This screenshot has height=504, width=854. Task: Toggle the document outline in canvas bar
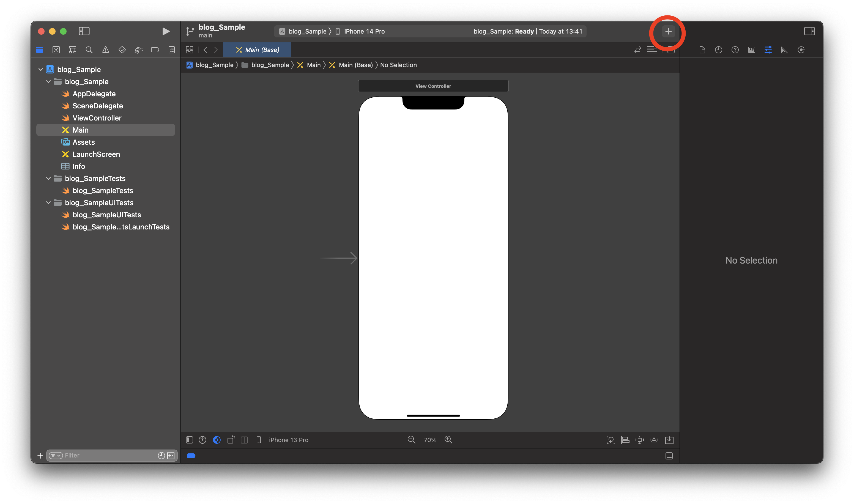(x=190, y=440)
